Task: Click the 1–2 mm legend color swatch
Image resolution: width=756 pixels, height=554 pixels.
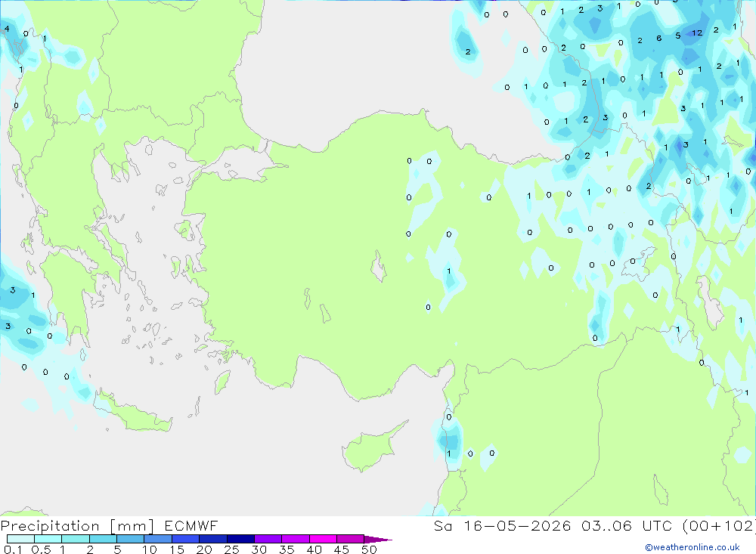Action: point(76,539)
